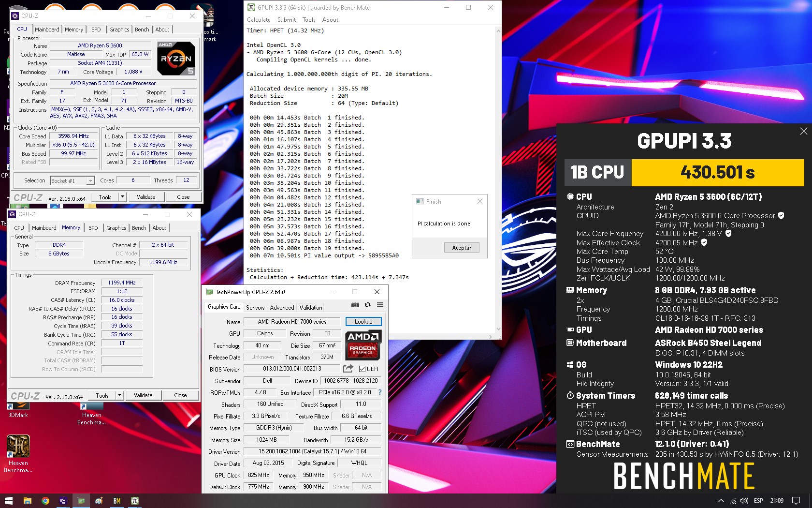The width and height of the screenshot is (812, 508).
Task: Switch to BenchMate BM taskbar icon
Action: click(x=116, y=501)
